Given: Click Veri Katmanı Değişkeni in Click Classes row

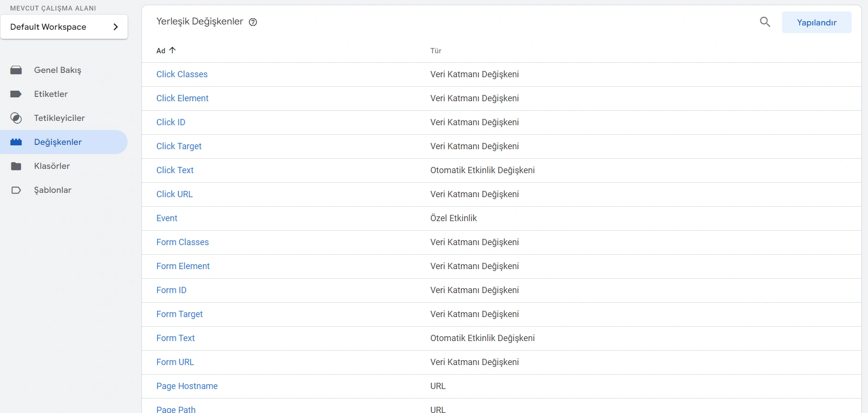Looking at the screenshot, I should pos(474,74).
